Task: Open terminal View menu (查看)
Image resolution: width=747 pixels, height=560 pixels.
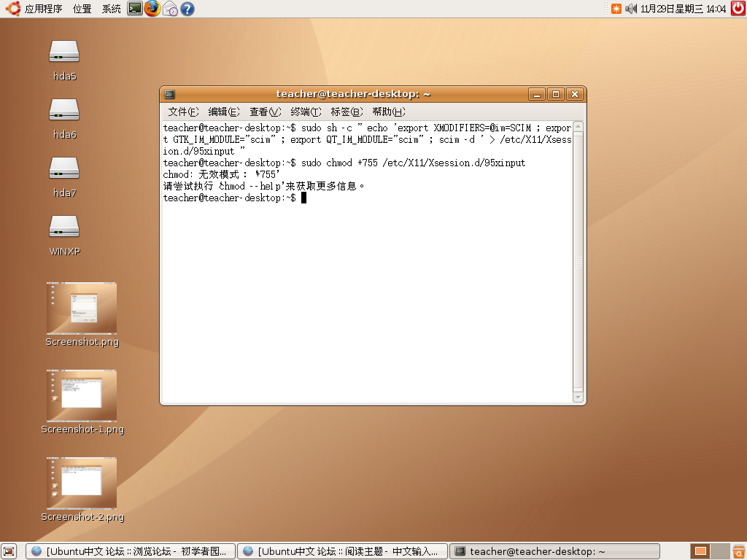Action: pos(266,112)
